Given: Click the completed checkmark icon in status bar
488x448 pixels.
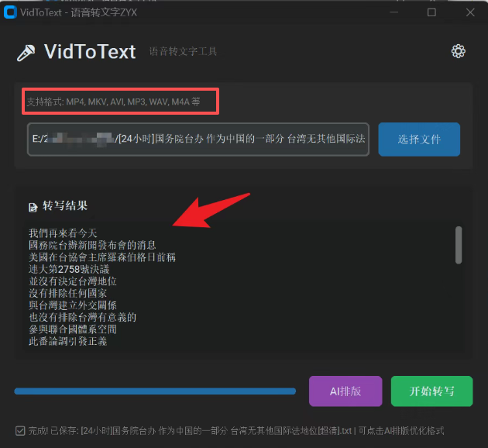Looking at the screenshot, I should [x=19, y=430].
